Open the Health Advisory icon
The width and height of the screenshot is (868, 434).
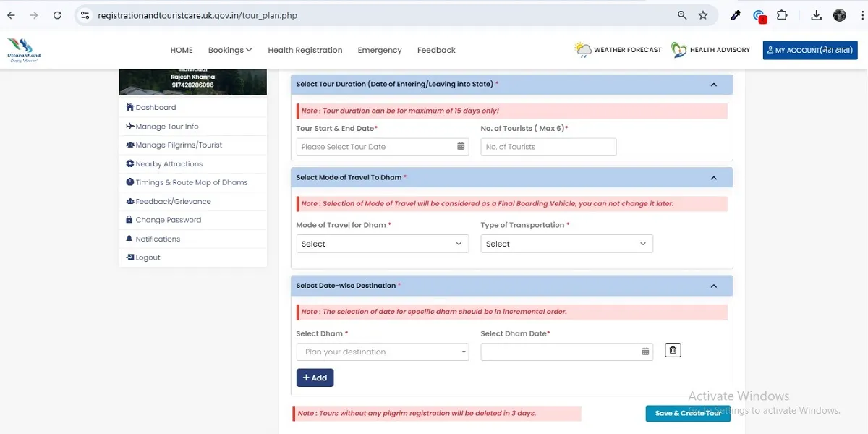click(678, 49)
